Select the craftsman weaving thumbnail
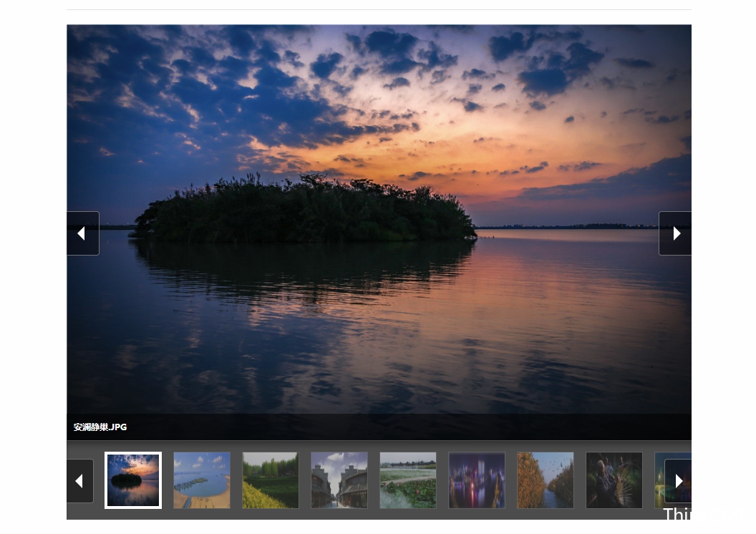Viewport: 756px width, 534px height. tap(614, 480)
